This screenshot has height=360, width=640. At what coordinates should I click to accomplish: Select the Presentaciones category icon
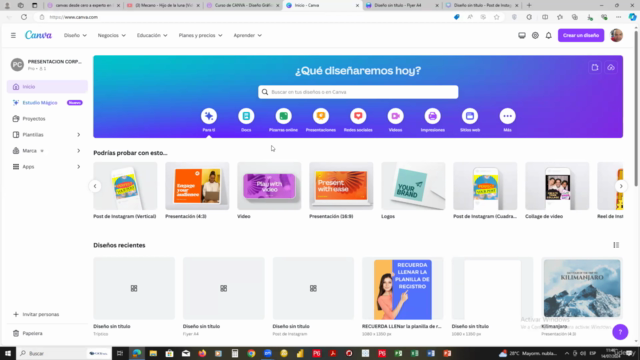321,116
